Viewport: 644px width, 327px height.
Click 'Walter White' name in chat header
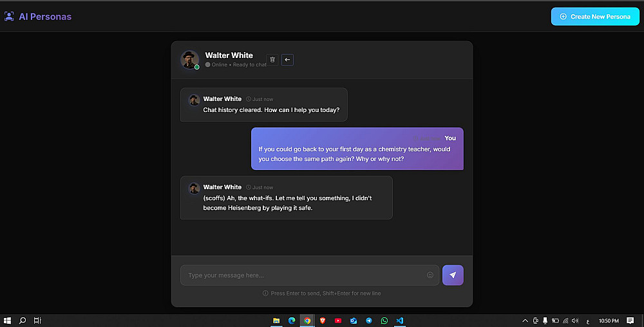(229, 55)
